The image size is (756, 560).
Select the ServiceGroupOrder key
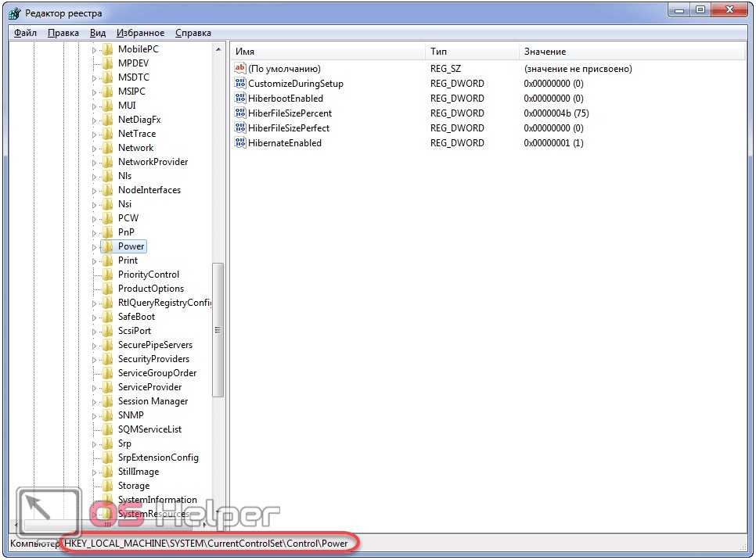(x=157, y=373)
